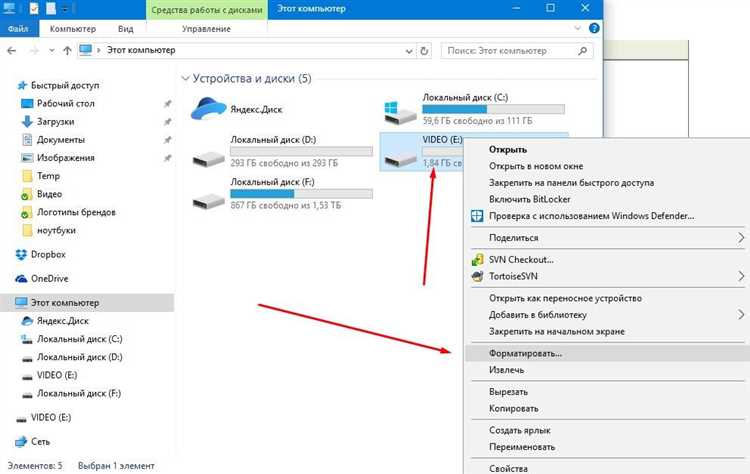Click the Поиск: Этот компьютер search field
Viewport: 750px width, 474px height.
point(520,49)
